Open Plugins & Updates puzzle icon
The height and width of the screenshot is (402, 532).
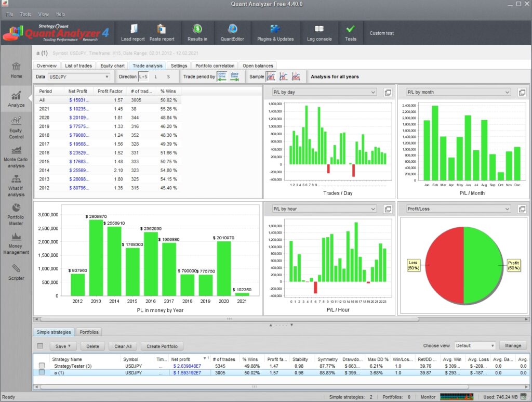275,29
